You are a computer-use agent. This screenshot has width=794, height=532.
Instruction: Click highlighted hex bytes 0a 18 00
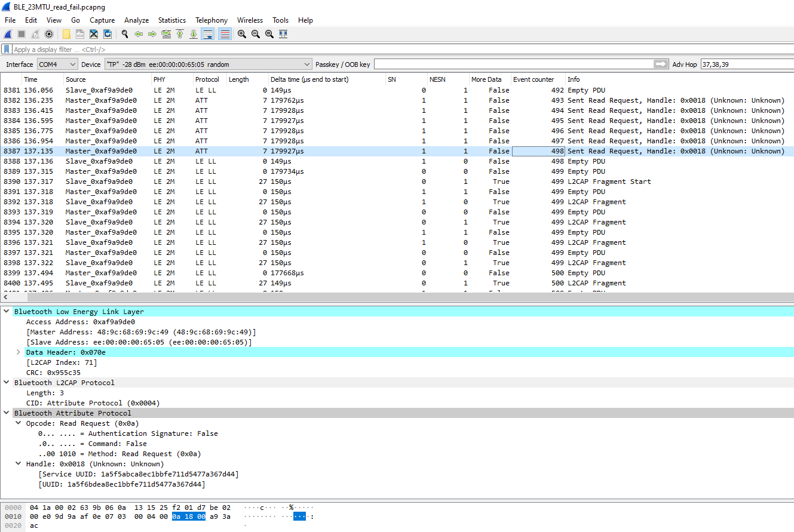coord(188,516)
